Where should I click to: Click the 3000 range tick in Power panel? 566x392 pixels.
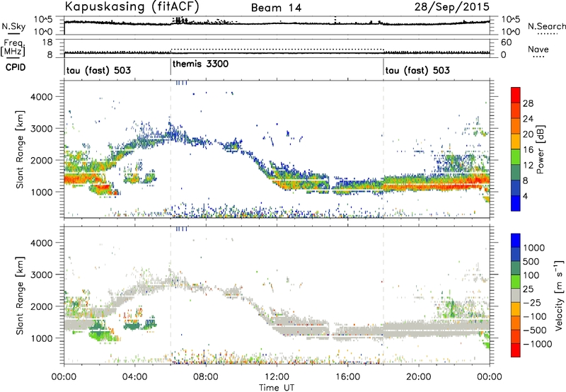[x=42, y=129]
